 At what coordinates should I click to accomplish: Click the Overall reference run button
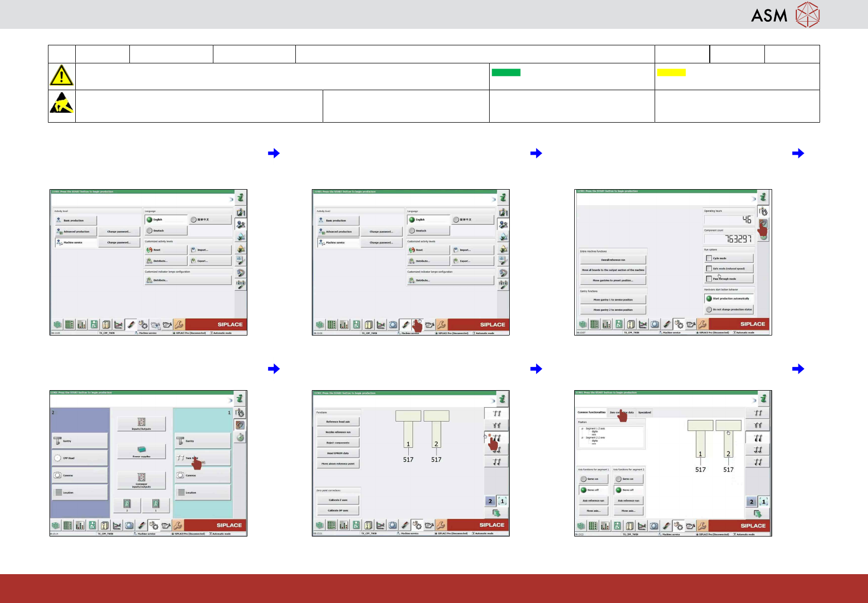[613, 260]
